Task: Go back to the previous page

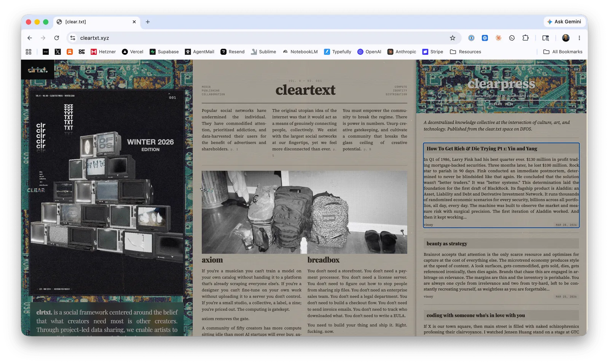Action: (30, 38)
